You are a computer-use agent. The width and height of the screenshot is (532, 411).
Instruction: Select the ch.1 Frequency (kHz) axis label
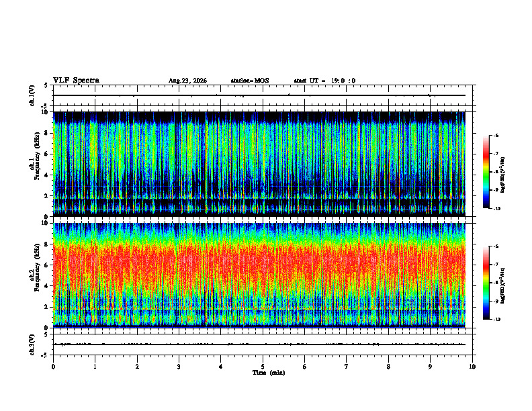pos(37,161)
